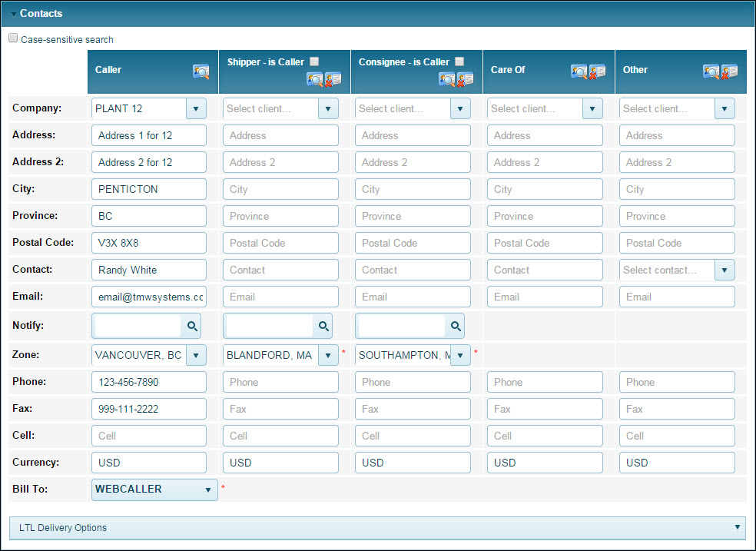Open the Consignee column client search icon

(x=447, y=79)
